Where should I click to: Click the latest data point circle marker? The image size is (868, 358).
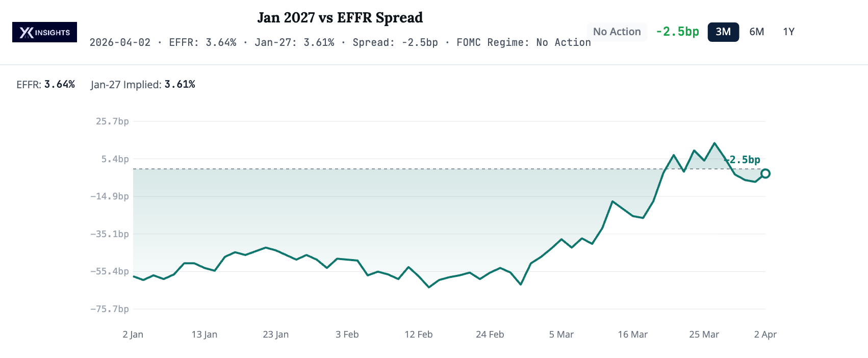[x=765, y=173]
